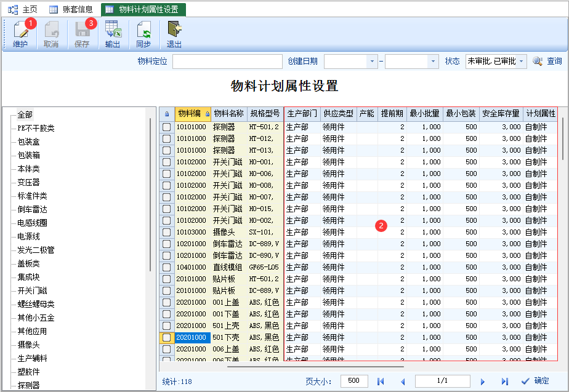This screenshot has height=392, width=569.
Task: Open the 创建日期 start date dropdown
Action: 372,62
